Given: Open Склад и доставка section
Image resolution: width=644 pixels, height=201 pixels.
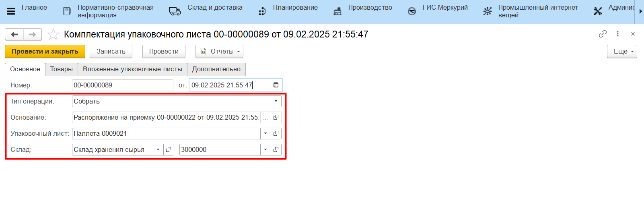Looking at the screenshot, I should (215, 8).
